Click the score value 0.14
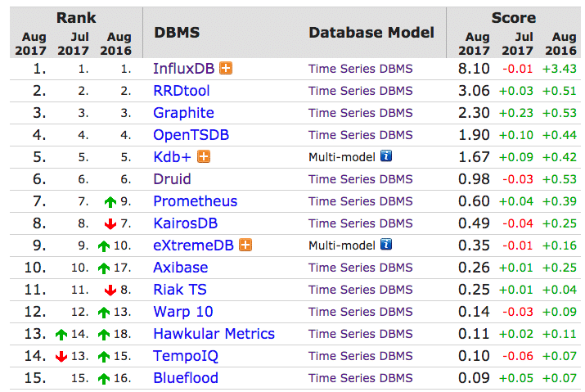This screenshot has width=585, height=392. coord(474,311)
